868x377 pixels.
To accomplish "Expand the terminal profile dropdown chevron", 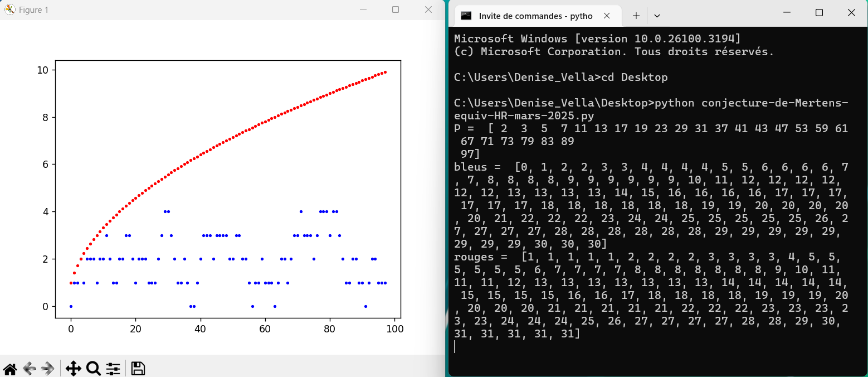I will point(657,16).
